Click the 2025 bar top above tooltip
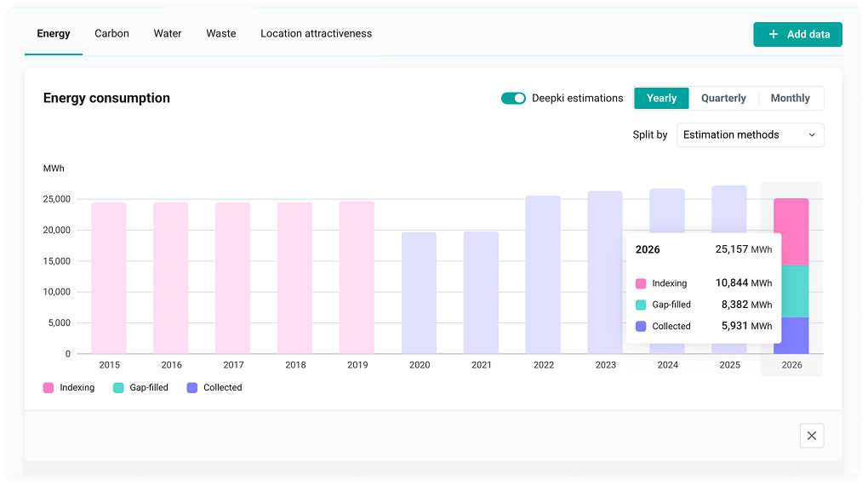The height and width of the screenshot is (485, 868). point(729,209)
